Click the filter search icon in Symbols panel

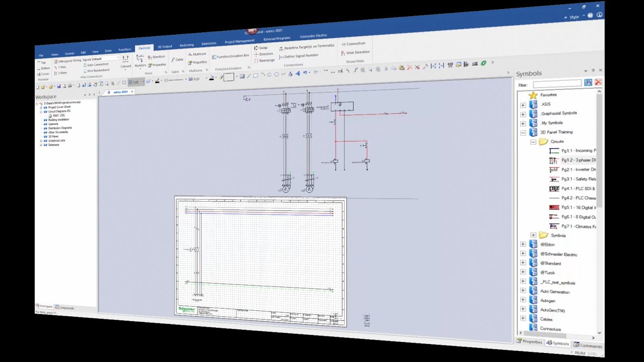coord(588,82)
